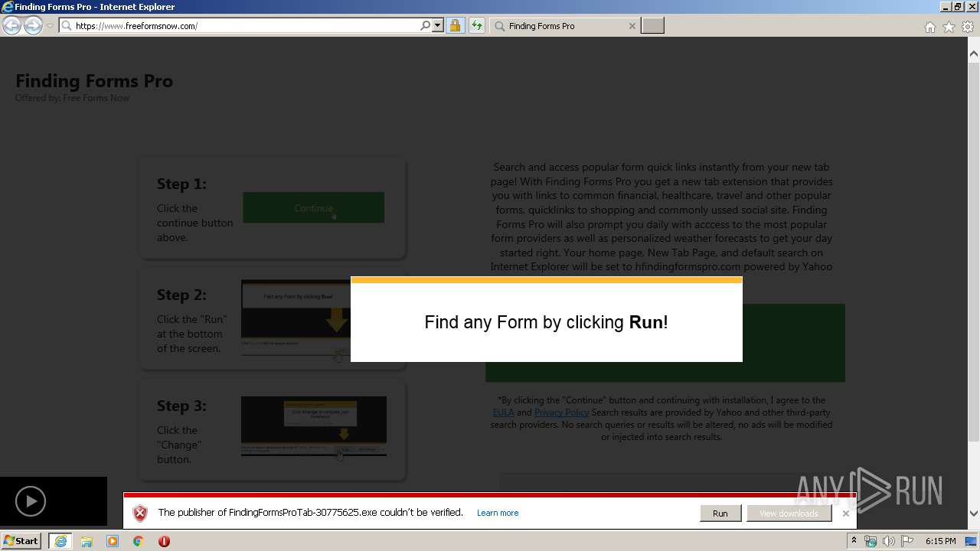Open the Tools gear menu

click(x=968, y=27)
